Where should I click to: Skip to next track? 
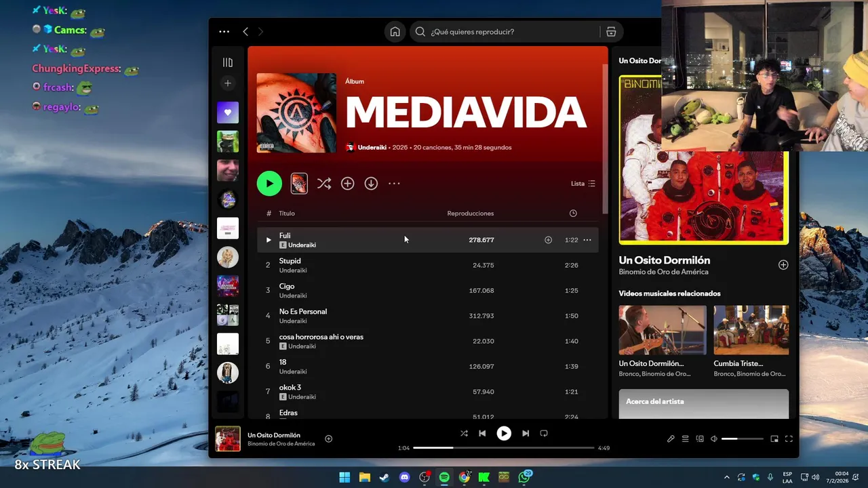pos(526,433)
